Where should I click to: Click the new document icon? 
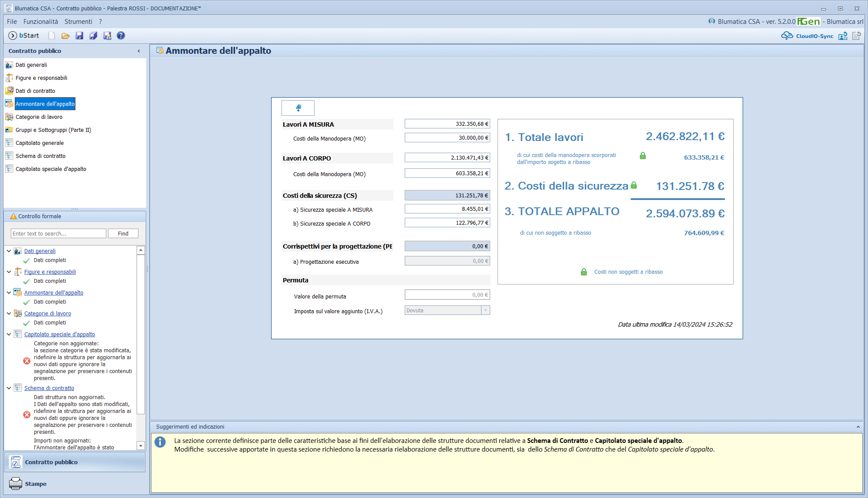pyautogui.click(x=52, y=36)
